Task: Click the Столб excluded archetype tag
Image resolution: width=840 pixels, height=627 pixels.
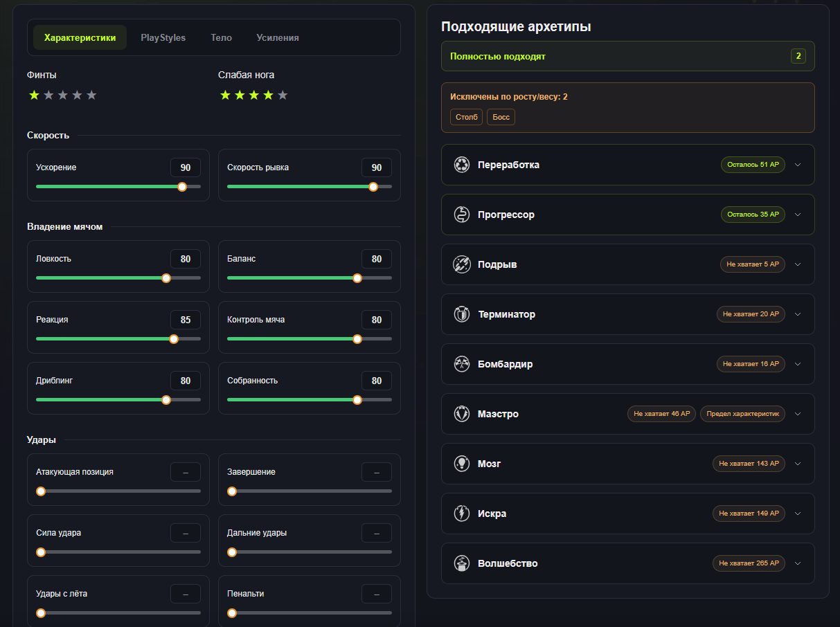Action: pos(467,117)
